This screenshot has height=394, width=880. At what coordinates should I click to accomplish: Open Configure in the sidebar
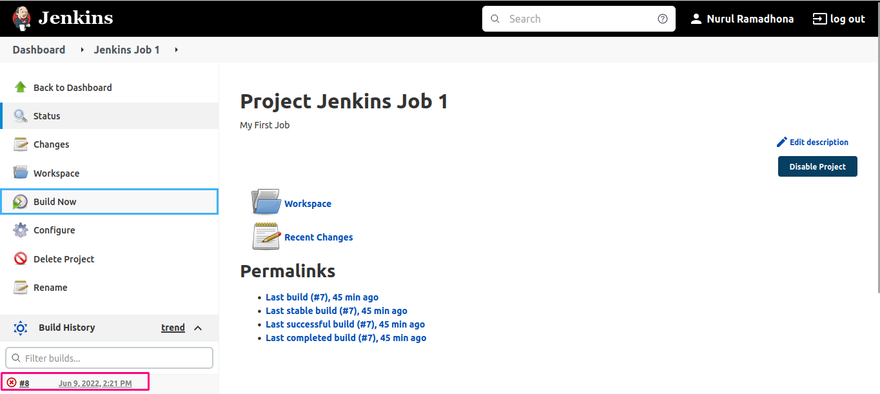pyautogui.click(x=54, y=230)
